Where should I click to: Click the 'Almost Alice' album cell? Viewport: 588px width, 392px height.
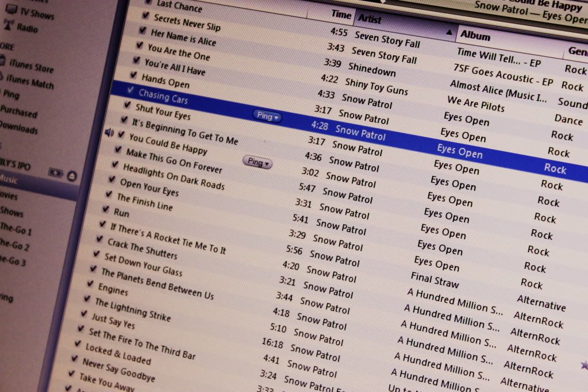tap(498, 91)
